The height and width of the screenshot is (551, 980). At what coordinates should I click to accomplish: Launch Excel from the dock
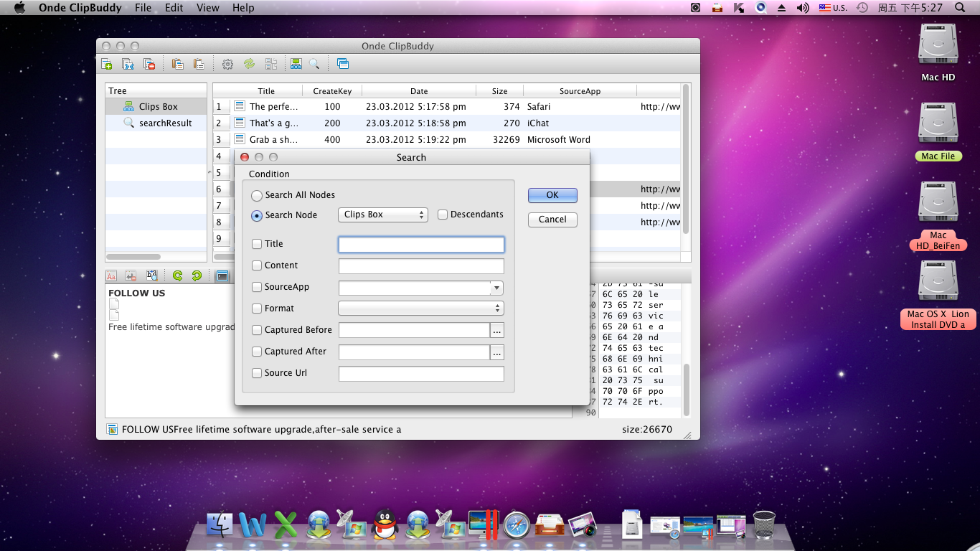click(286, 525)
